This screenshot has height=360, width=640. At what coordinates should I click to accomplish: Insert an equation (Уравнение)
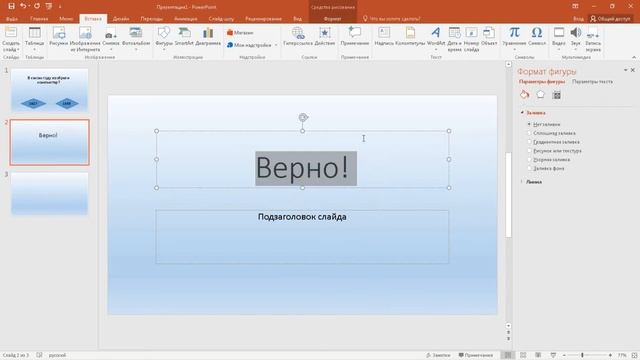[x=514, y=39]
